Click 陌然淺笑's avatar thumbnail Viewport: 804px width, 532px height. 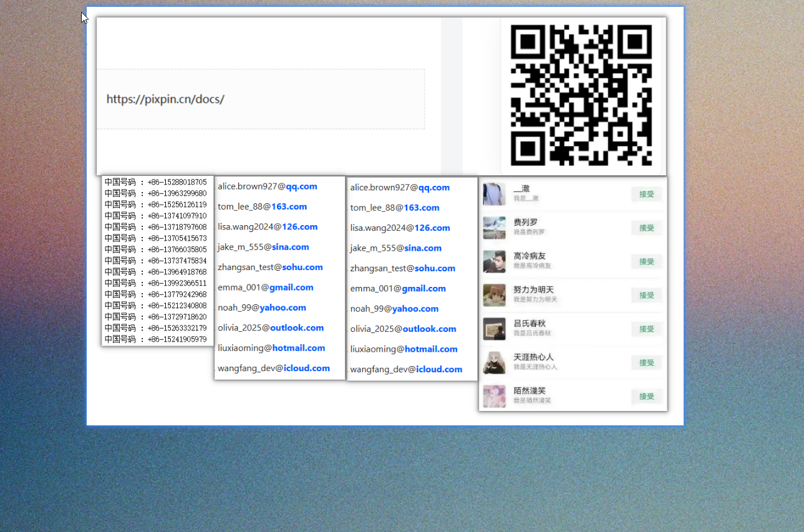494,397
